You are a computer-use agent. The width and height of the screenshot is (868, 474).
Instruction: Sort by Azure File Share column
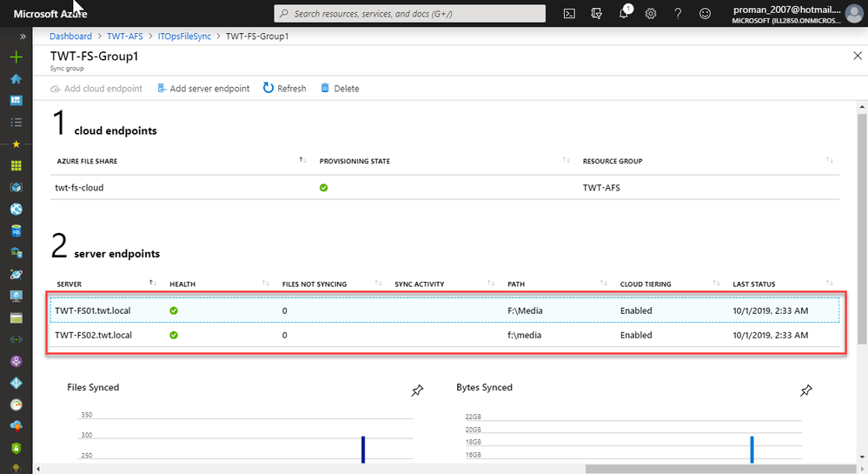87,161
